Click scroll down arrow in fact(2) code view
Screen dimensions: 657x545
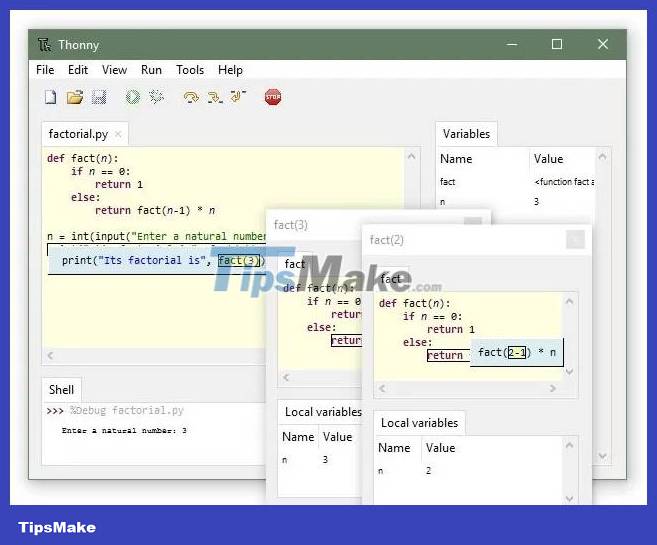(569, 372)
